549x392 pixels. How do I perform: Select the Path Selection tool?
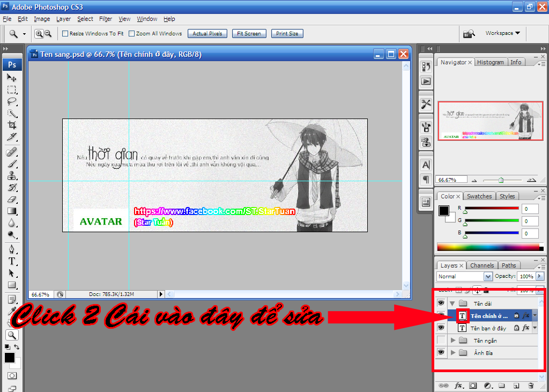coord(12,273)
